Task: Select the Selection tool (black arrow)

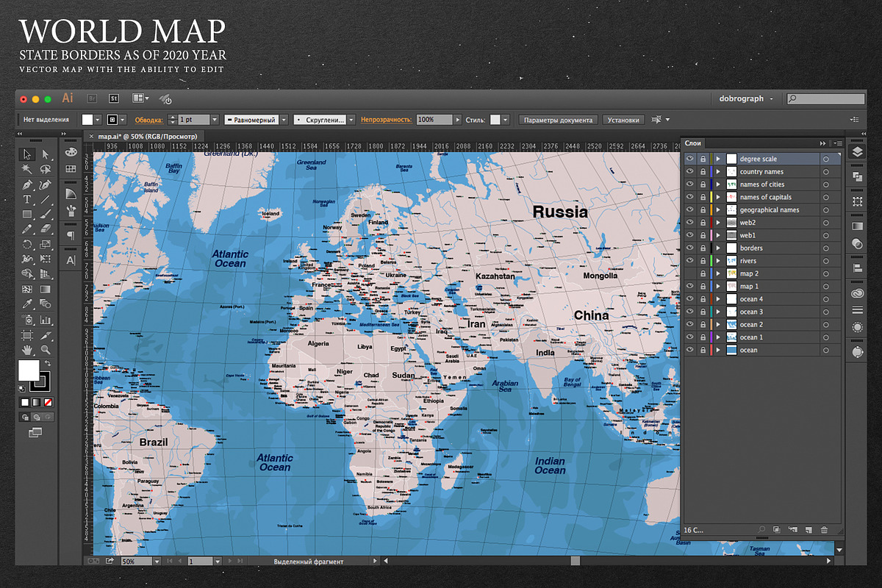Action: pos(26,154)
